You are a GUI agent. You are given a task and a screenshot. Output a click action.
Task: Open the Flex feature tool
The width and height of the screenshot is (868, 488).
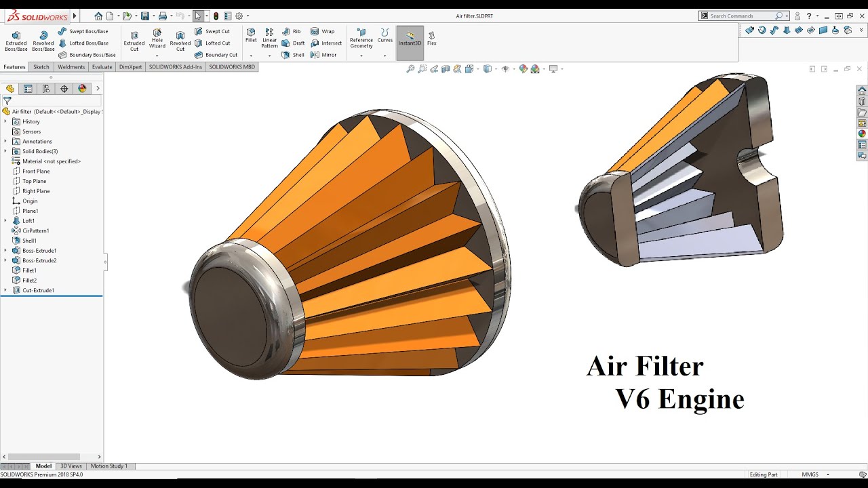[431, 38]
